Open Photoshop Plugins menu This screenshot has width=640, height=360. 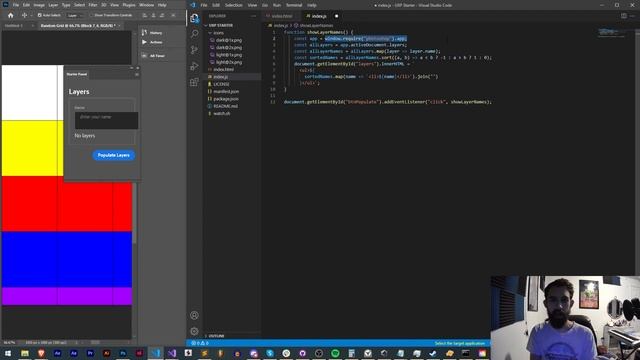[x=129, y=5]
